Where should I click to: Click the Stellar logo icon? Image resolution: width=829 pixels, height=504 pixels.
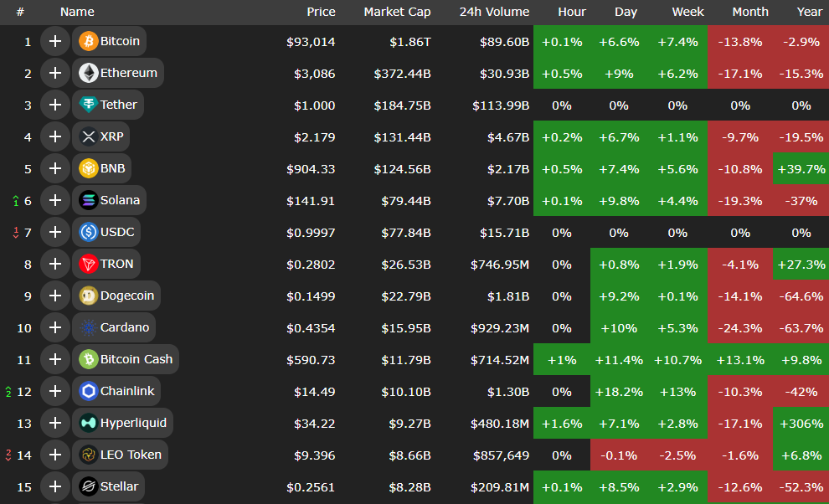(88, 486)
